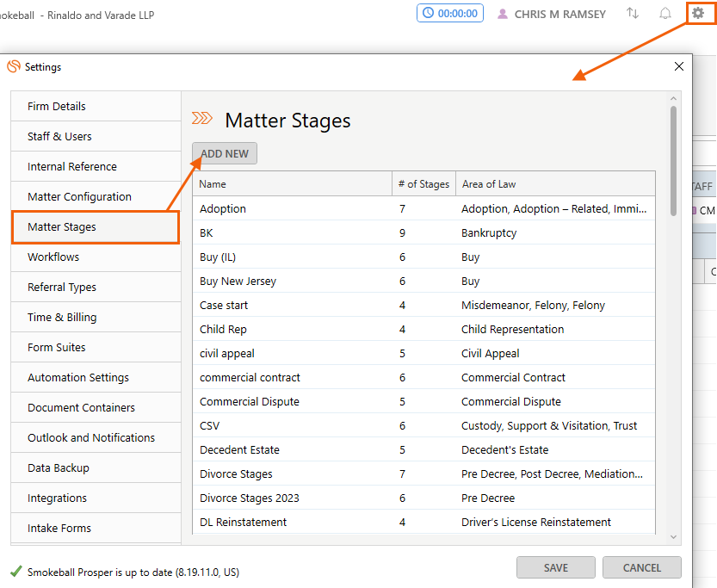
Task: Select Internal Reference in the sidebar
Action: coord(96,167)
